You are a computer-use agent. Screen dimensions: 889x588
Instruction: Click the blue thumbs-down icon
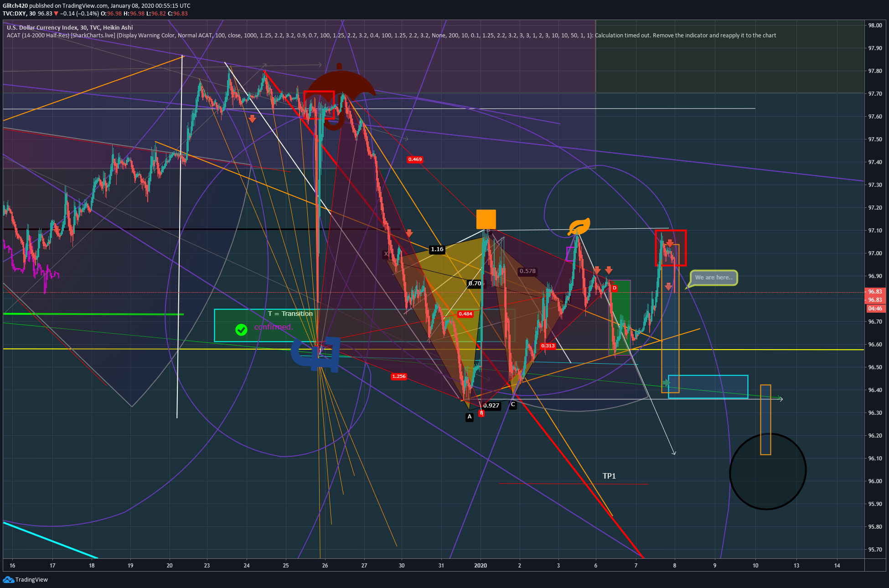(x=315, y=354)
